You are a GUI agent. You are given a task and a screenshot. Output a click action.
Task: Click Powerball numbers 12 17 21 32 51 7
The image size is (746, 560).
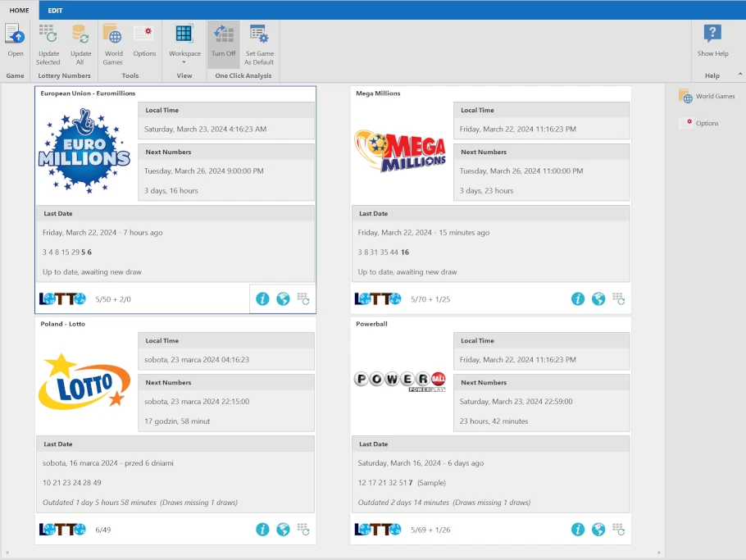pos(385,482)
